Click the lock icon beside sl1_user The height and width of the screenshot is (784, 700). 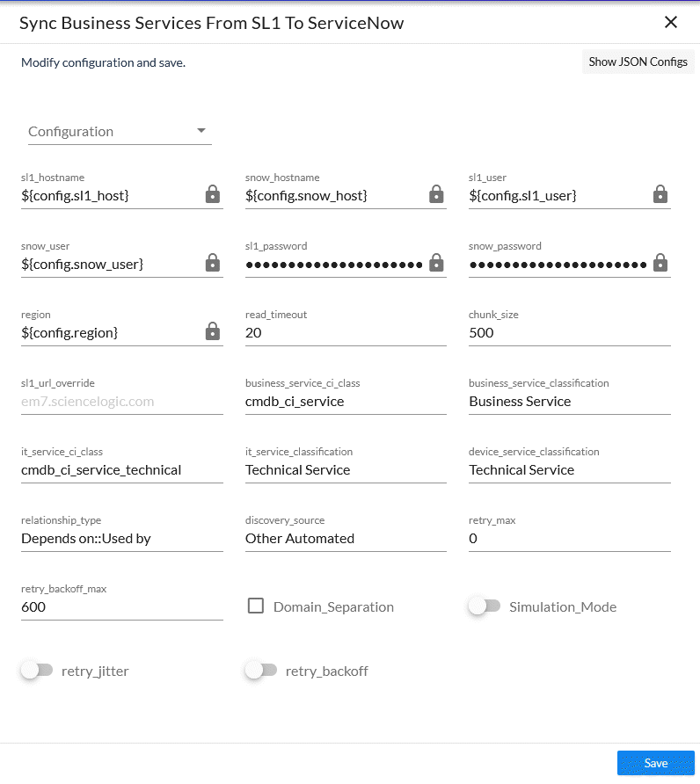[660, 195]
